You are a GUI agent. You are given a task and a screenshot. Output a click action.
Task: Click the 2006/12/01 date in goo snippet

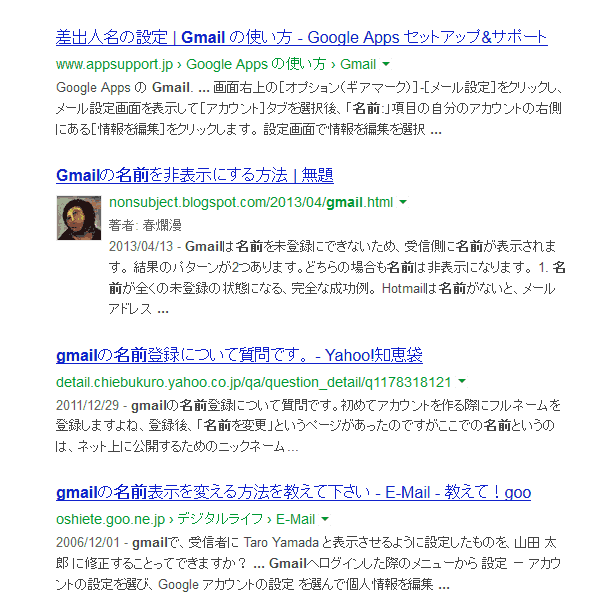click(x=88, y=543)
